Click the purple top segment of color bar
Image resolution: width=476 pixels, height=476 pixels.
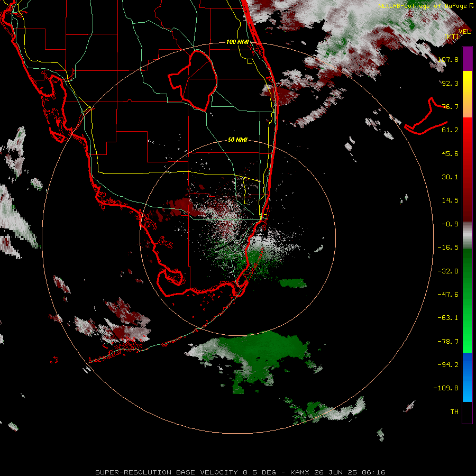(x=467, y=59)
